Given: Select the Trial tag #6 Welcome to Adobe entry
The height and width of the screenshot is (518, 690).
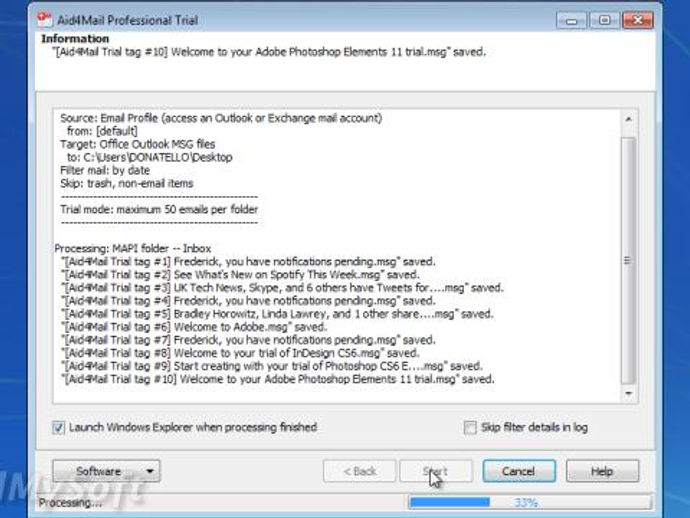Looking at the screenshot, I should click(x=194, y=327).
